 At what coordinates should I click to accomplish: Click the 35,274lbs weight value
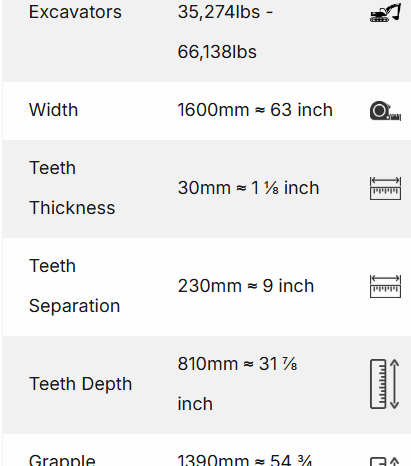click(x=219, y=12)
